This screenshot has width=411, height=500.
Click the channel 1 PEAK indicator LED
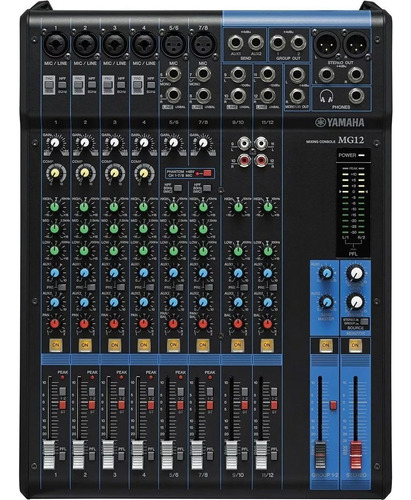[62, 377]
